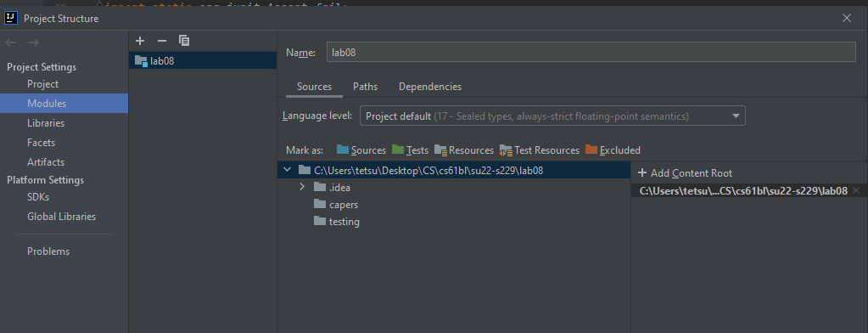Select the lab08 module in list
Image resolution: width=868 pixels, height=333 pixels.
click(x=203, y=61)
